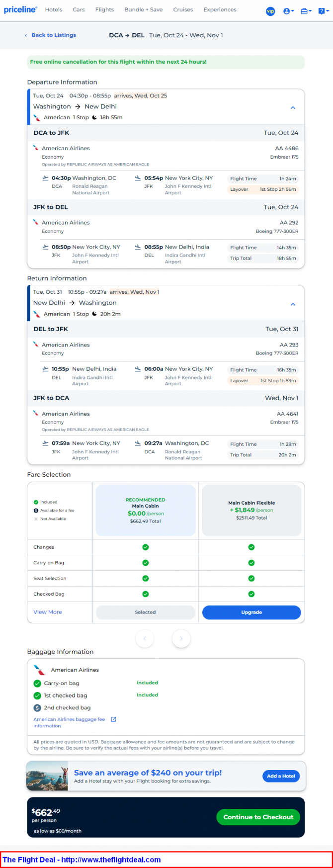Viewport: 333px width, 868px height.
Task: Click the previous fare carousel arrow
Action: [x=145, y=639]
